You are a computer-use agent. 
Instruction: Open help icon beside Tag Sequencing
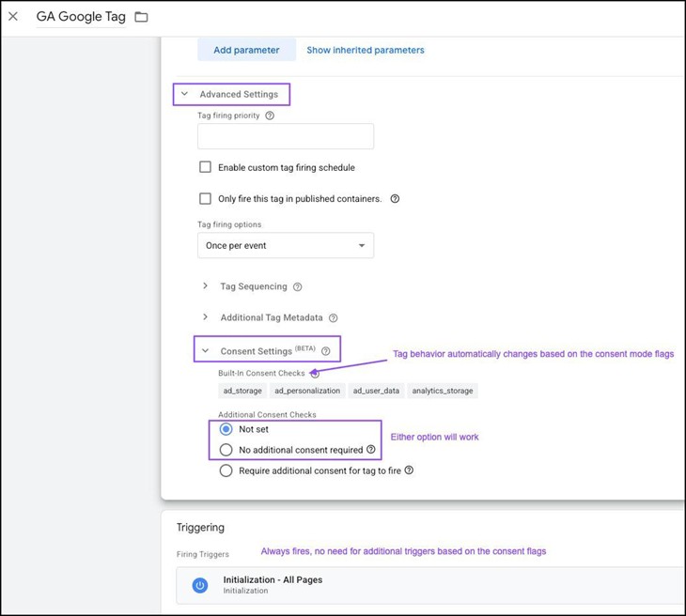[298, 286]
